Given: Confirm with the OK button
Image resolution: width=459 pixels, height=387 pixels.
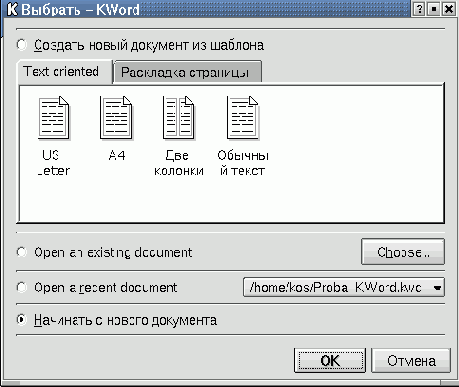Looking at the screenshot, I should 330,360.
